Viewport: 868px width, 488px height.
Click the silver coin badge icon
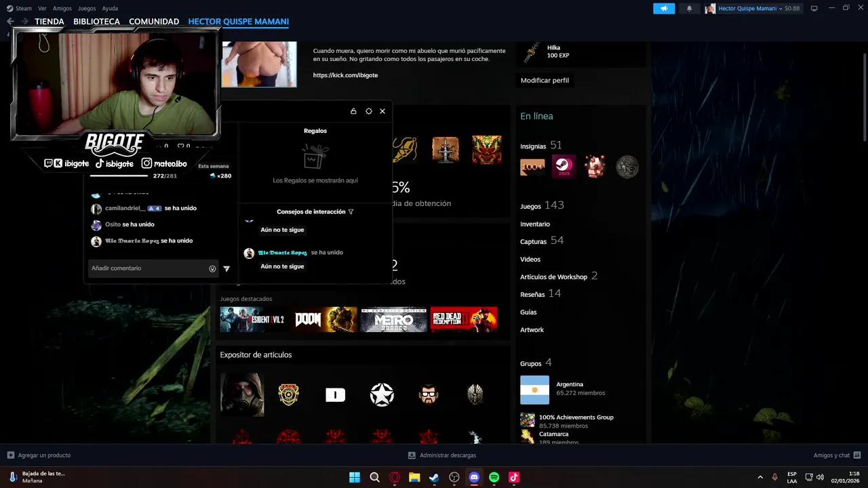point(627,167)
